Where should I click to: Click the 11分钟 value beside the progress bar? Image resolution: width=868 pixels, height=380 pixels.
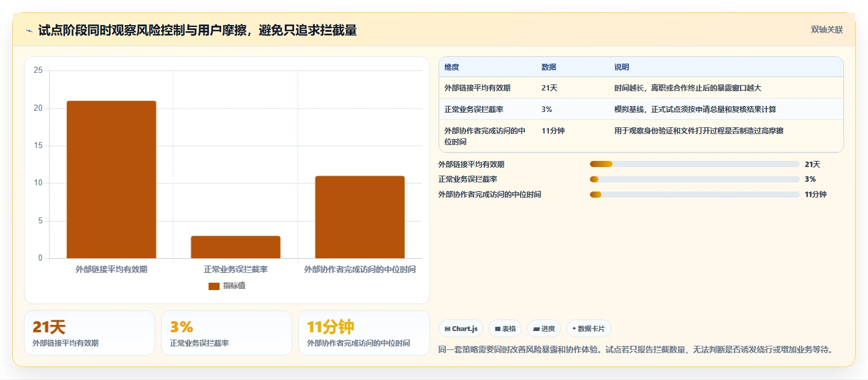(x=816, y=195)
